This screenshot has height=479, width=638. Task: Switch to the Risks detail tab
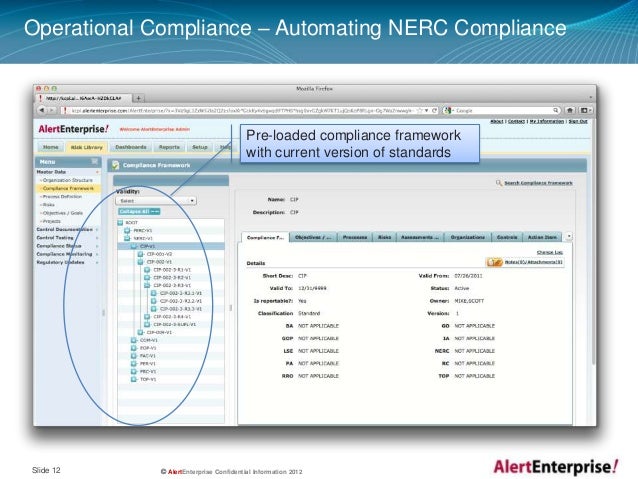pos(384,237)
